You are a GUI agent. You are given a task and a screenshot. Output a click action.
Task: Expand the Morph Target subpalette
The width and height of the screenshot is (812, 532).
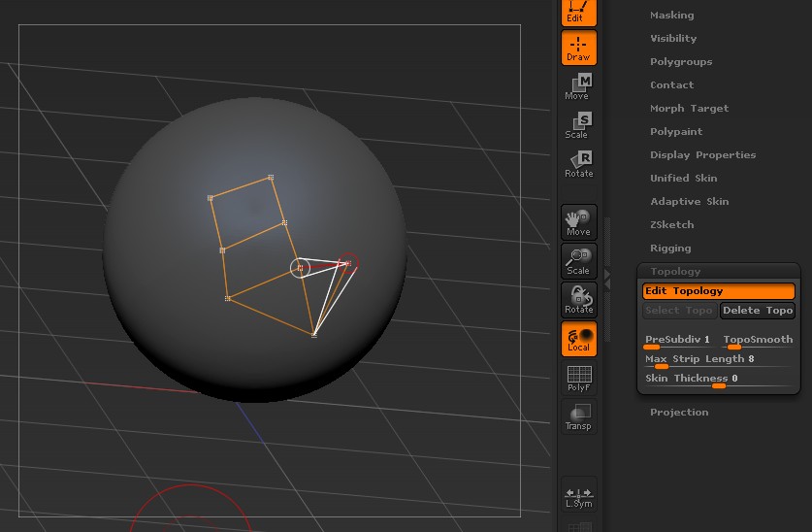coord(689,109)
